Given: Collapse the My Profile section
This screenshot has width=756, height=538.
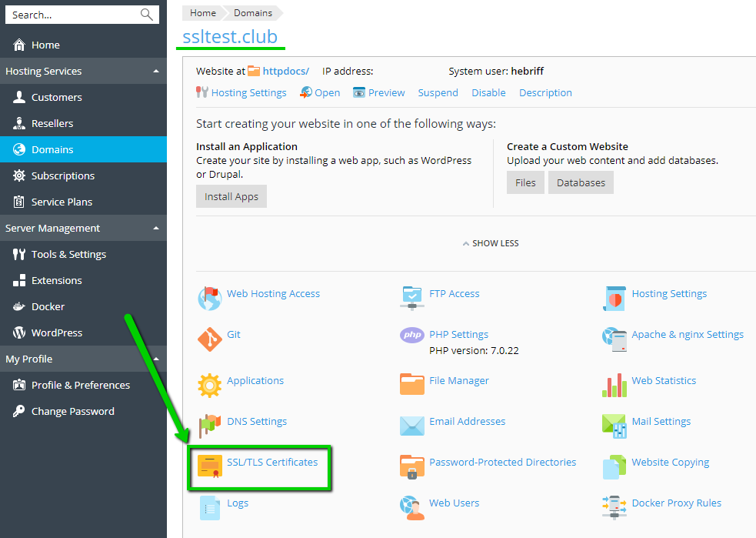Looking at the screenshot, I should pyautogui.click(x=156, y=359).
